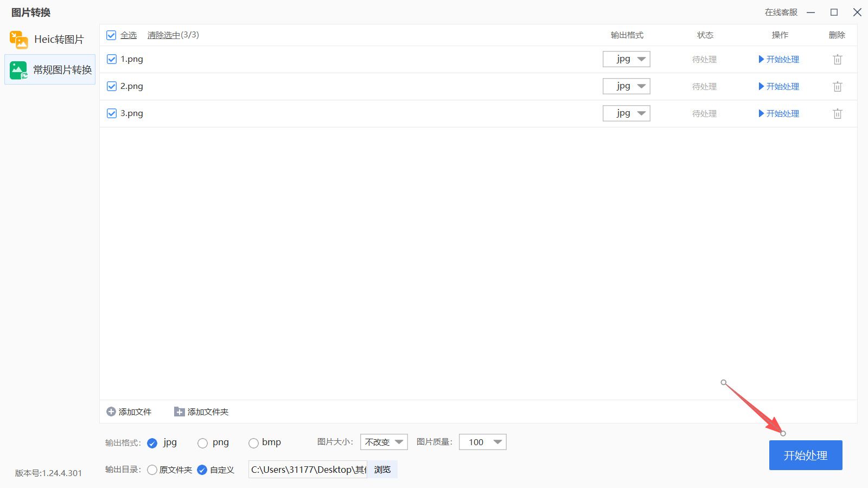Close the 图片转换 window

coord(857,12)
